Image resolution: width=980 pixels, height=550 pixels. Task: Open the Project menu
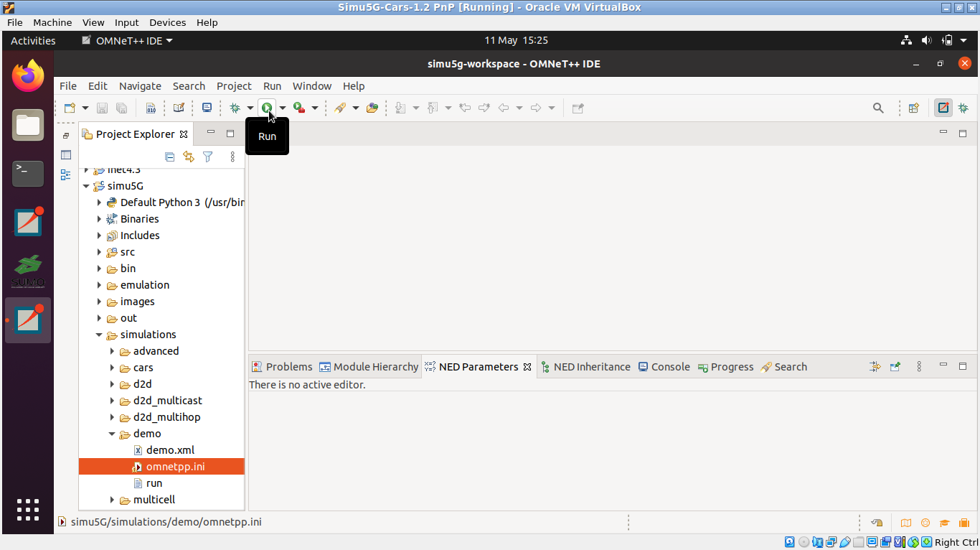coord(234,85)
